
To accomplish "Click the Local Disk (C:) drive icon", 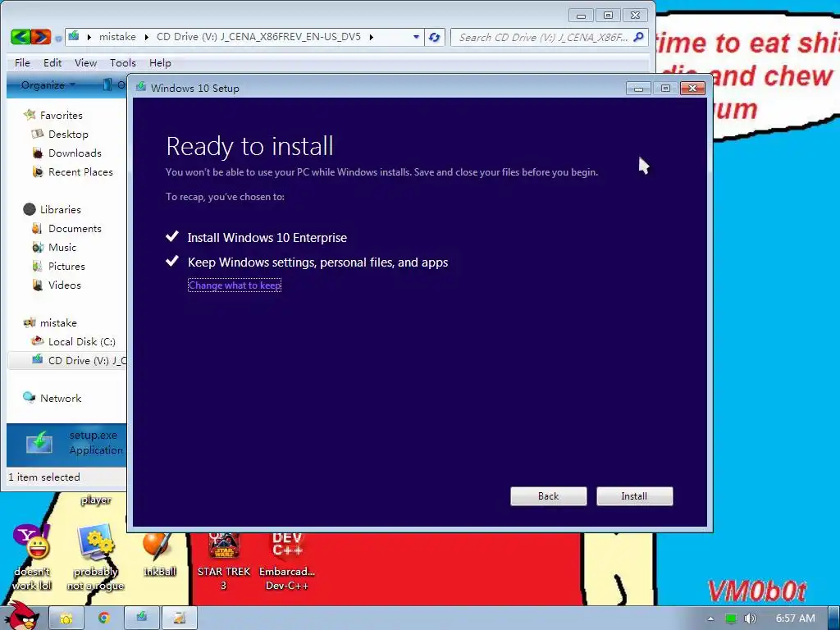I will click(x=37, y=340).
